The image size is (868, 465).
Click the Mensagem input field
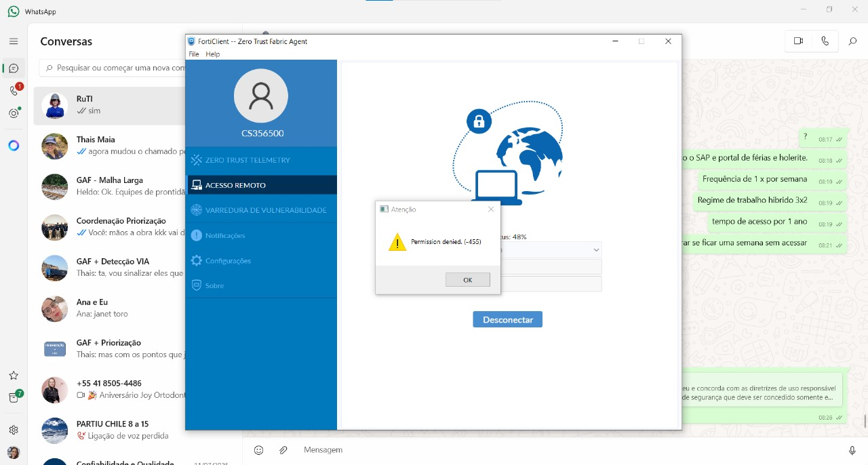click(x=568, y=450)
